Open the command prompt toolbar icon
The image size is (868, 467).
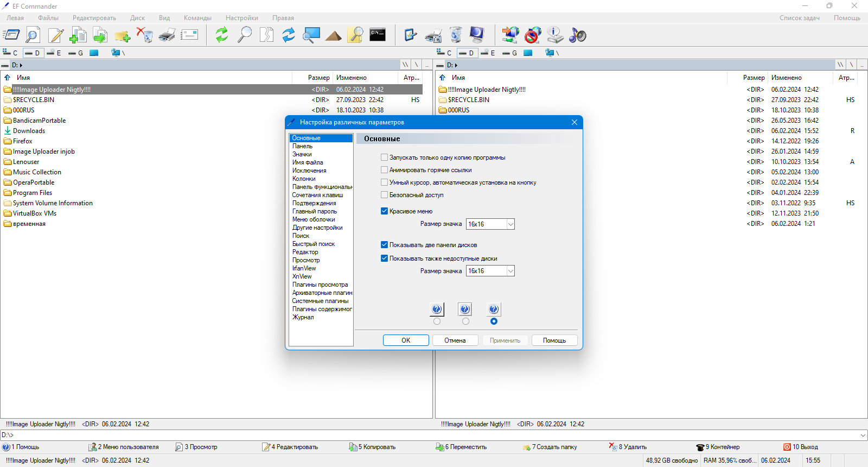point(378,35)
